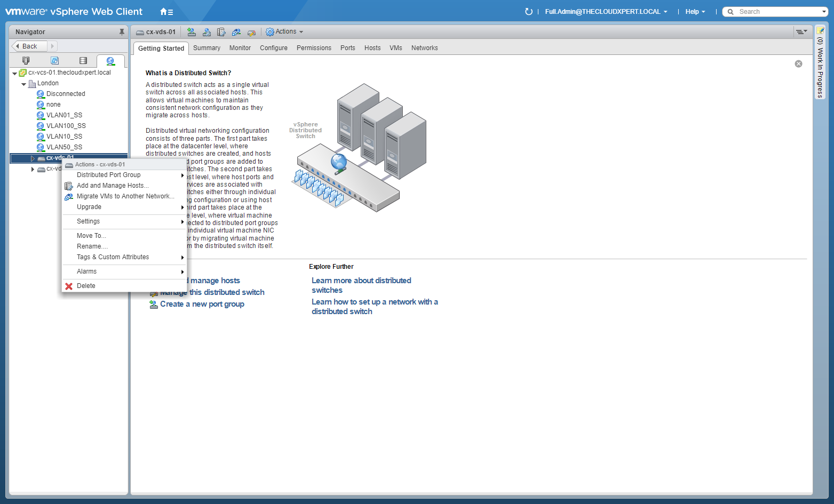Open the Actions dropdown in the toolbar

pos(285,32)
